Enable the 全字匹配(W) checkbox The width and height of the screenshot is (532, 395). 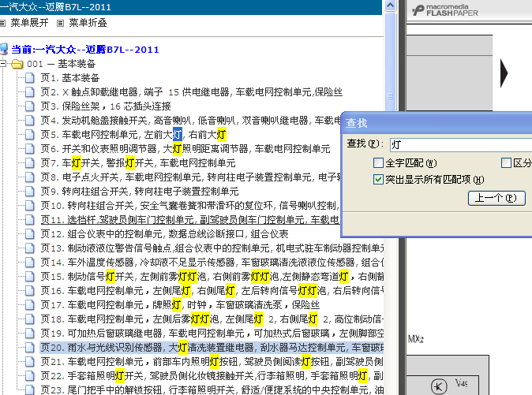[378, 163]
